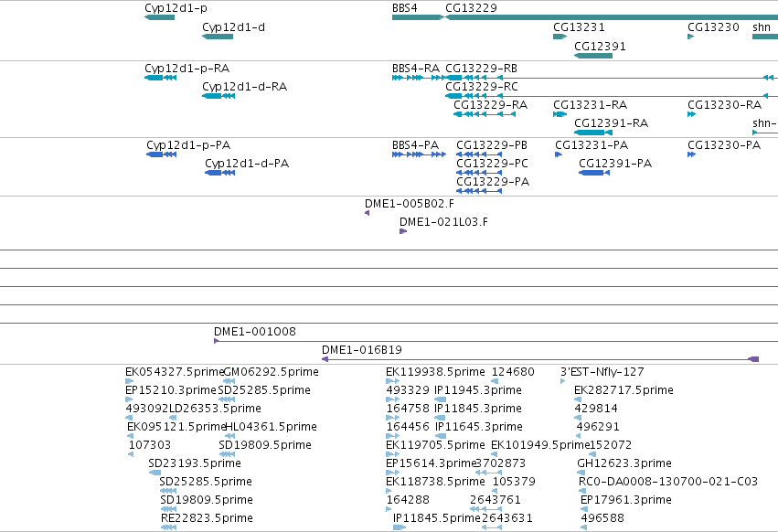This screenshot has width=778, height=532.
Task: Click EST label EP17961.3prime
Action: 625,500
